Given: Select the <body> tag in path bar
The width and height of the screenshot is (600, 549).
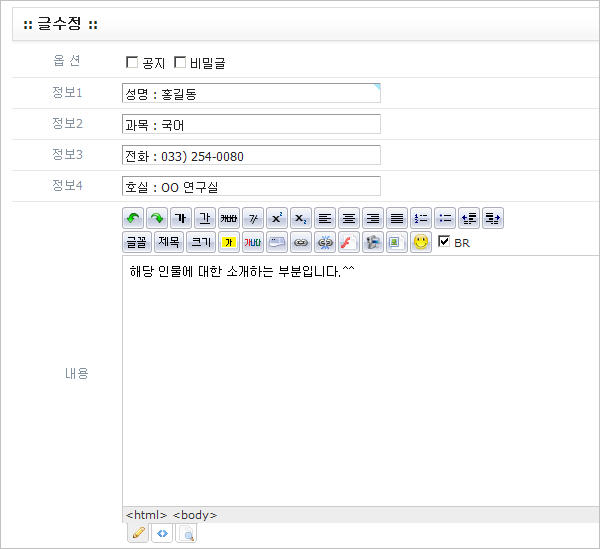Looking at the screenshot, I should coord(194,515).
